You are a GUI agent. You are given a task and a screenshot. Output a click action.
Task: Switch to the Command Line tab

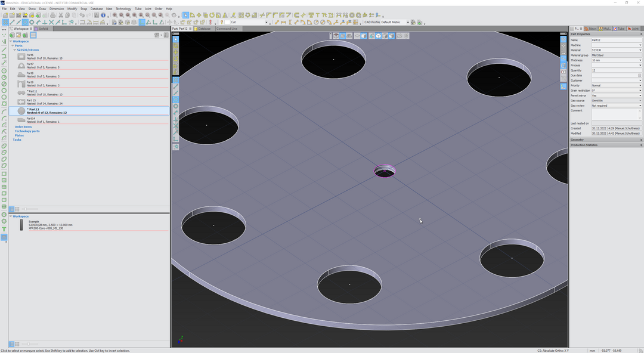pyautogui.click(x=227, y=29)
